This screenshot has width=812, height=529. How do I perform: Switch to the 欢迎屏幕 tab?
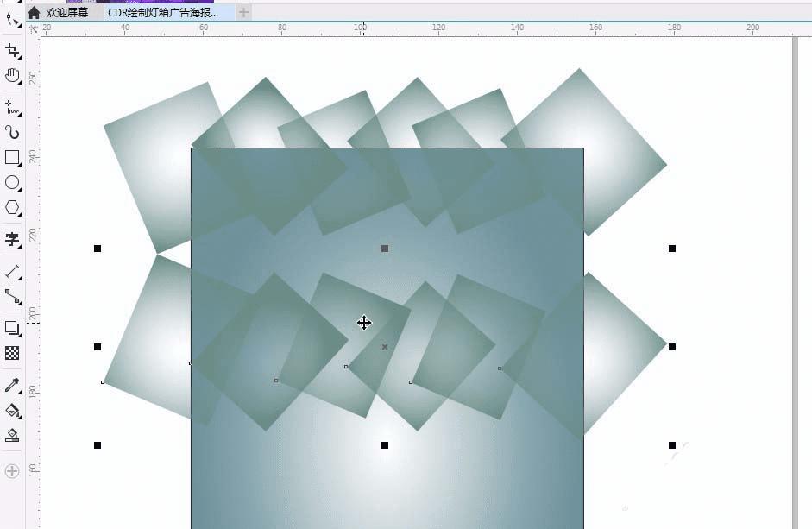click(67, 12)
